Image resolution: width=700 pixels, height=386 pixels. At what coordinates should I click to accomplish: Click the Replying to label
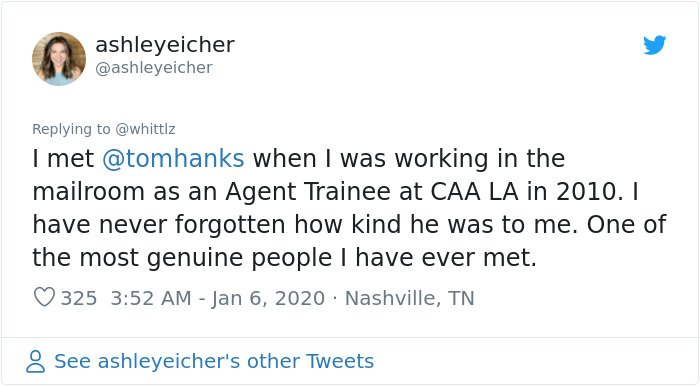point(71,129)
